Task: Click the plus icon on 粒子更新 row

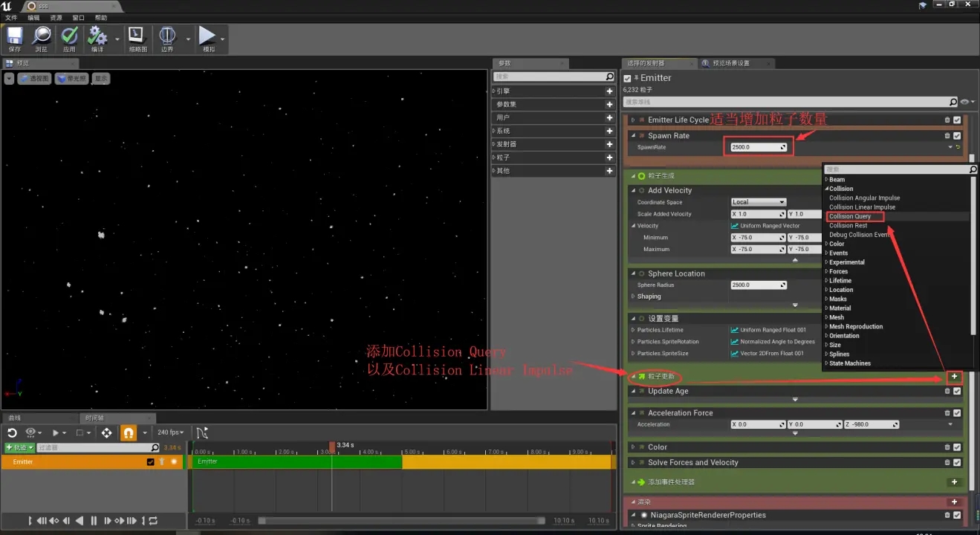Action: [x=955, y=377]
